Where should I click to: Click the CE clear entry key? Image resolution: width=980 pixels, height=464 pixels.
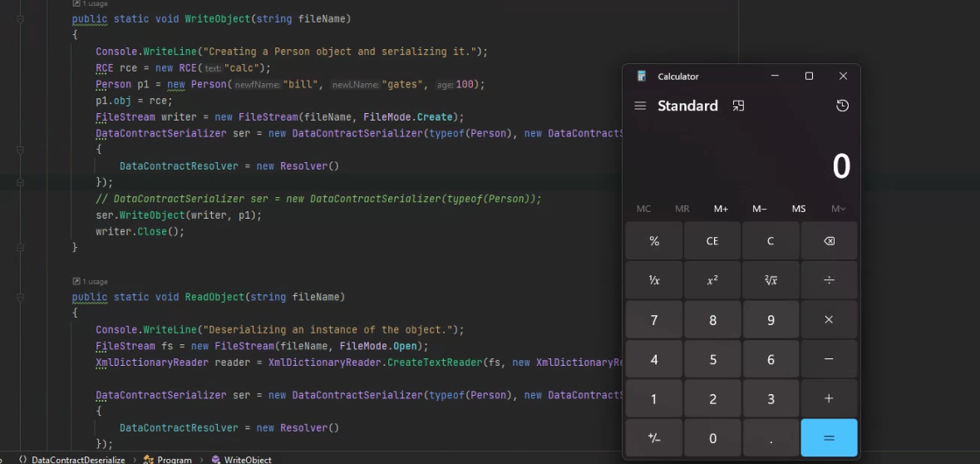coord(712,241)
